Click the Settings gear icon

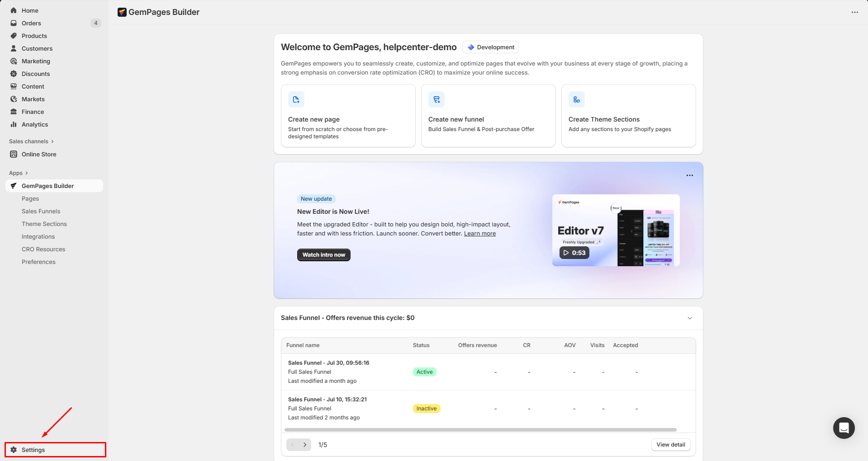pyautogui.click(x=14, y=450)
